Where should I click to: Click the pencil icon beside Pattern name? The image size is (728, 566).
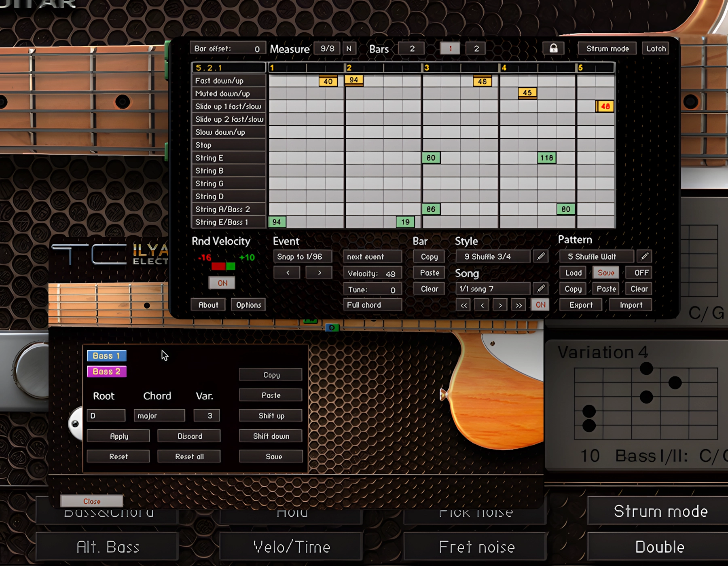coord(645,256)
